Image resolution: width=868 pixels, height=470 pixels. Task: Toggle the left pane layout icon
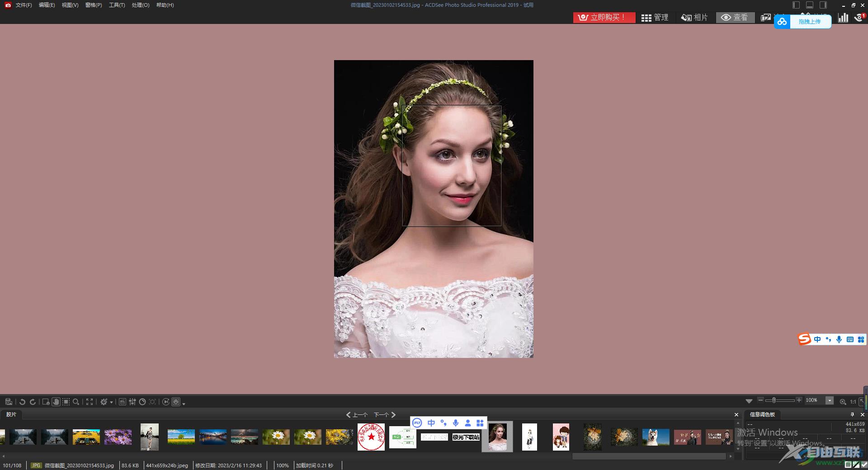coord(796,5)
